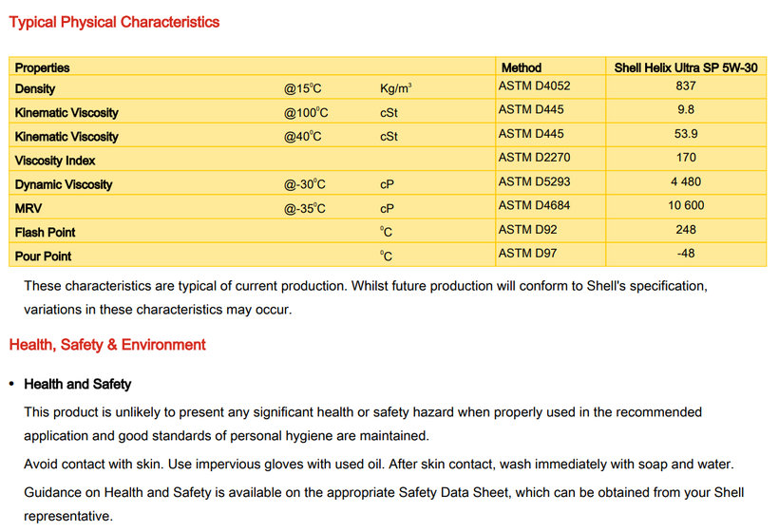Select the value 10 600
779x532 pixels.
pos(685,205)
